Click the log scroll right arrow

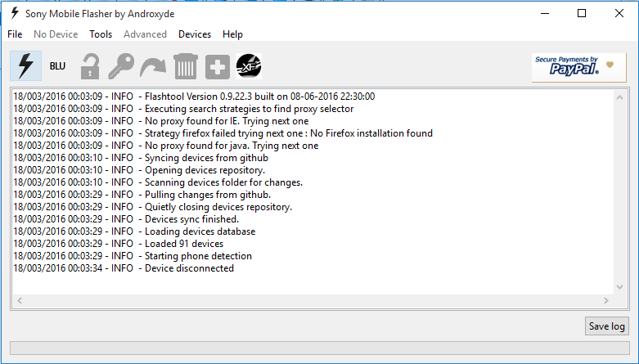pyautogui.click(x=606, y=300)
